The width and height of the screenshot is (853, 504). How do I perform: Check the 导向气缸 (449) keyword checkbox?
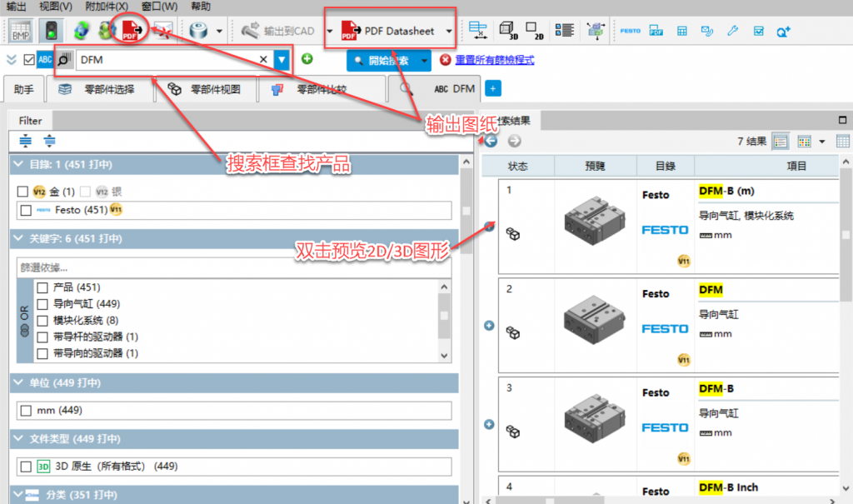pos(42,304)
